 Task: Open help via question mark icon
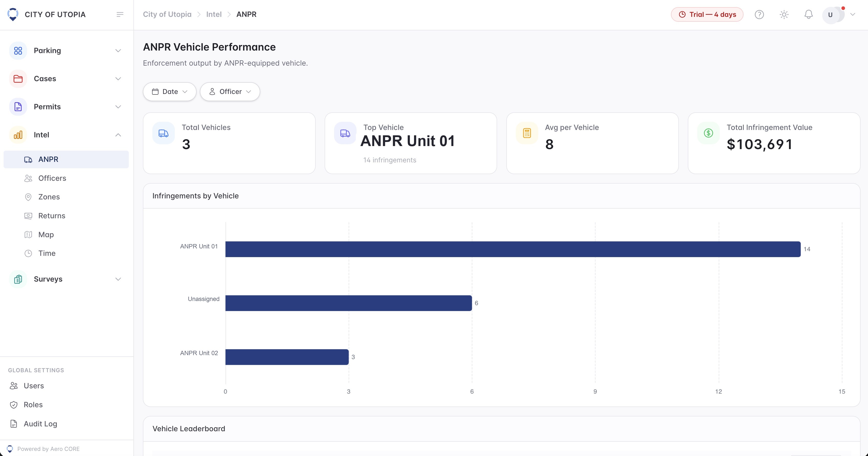(759, 15)
